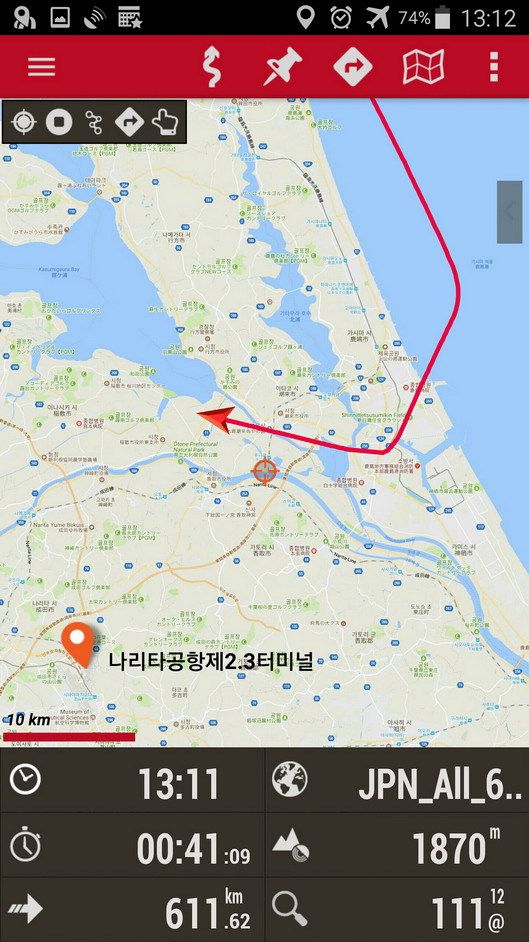This screenshot has width=529, height=942.
Task: Open the folded map selection icon
Action: click(x=423, y=67)
